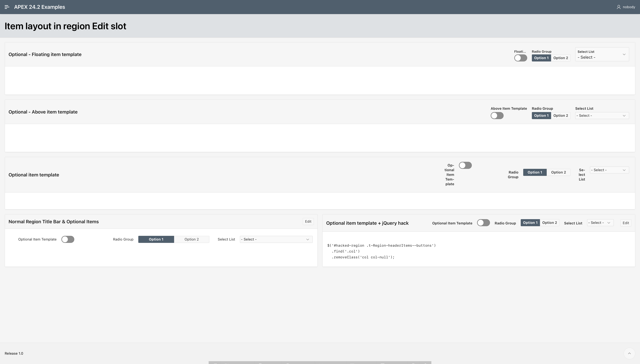The height and width of the screenshot is (364, 640).
Task: Toggle the Floating item template switch
Action: coord(521,58)
